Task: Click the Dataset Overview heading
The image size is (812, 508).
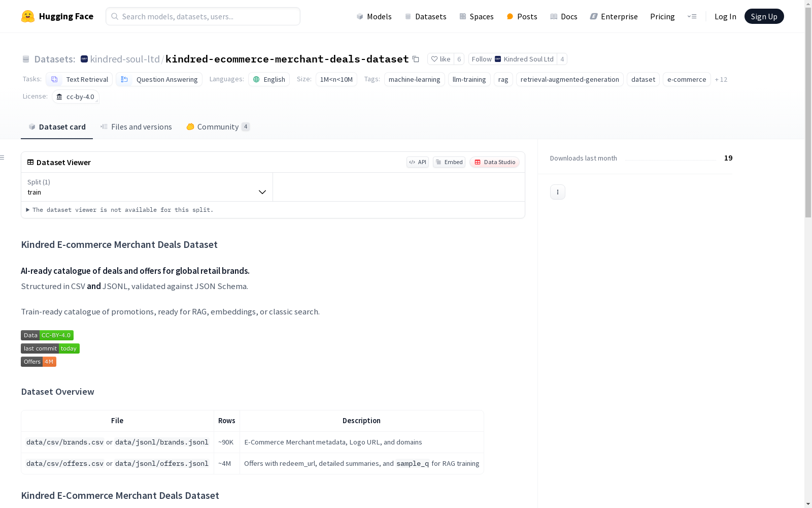Action: pyautogui.click(x=57, y=392)
